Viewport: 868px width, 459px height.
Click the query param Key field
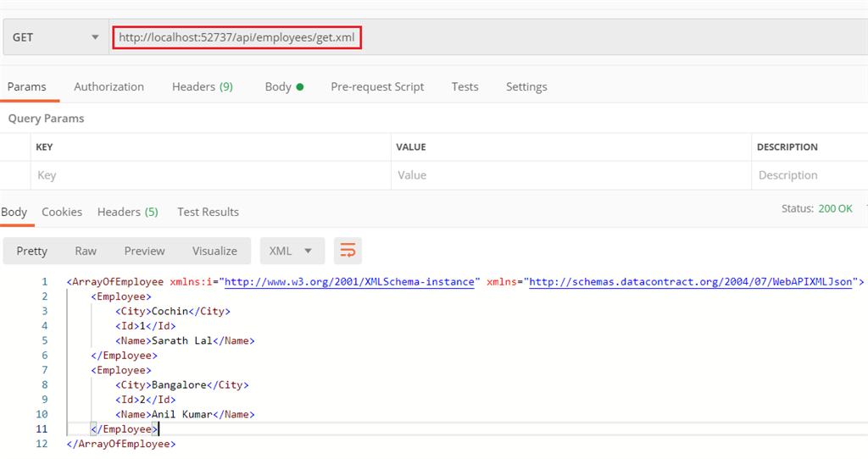pos(210,175)
